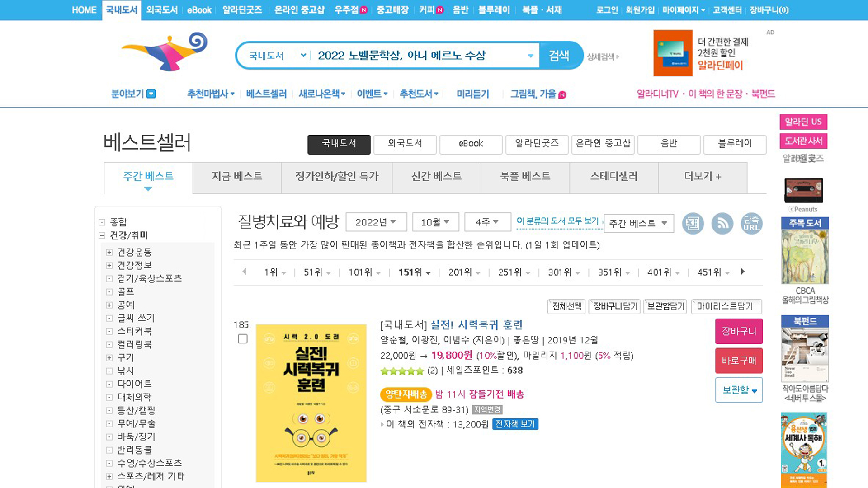
Task: Click the 단축 URL round icon
Action: pos(751,223)
